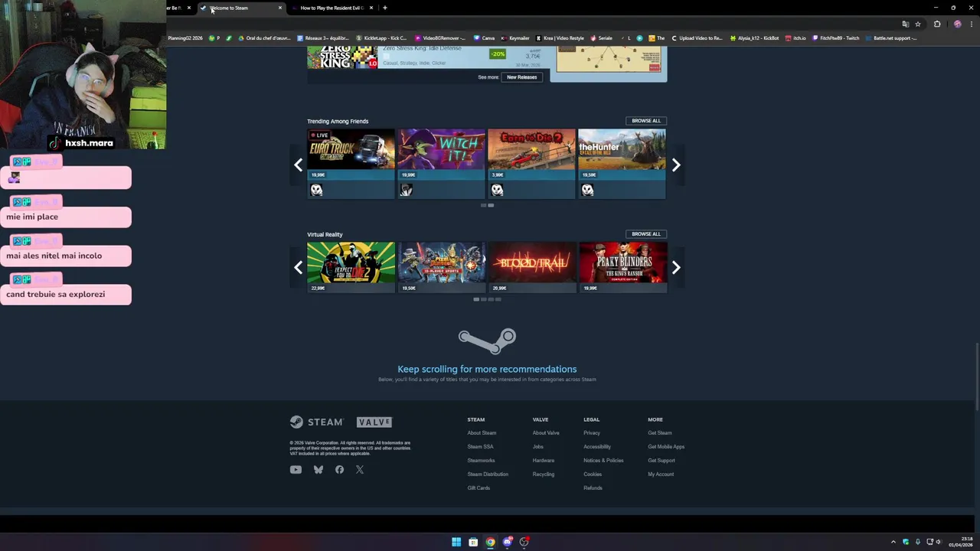Open the Hardware footer link
980x551 pixels.
tap(544, 461)
